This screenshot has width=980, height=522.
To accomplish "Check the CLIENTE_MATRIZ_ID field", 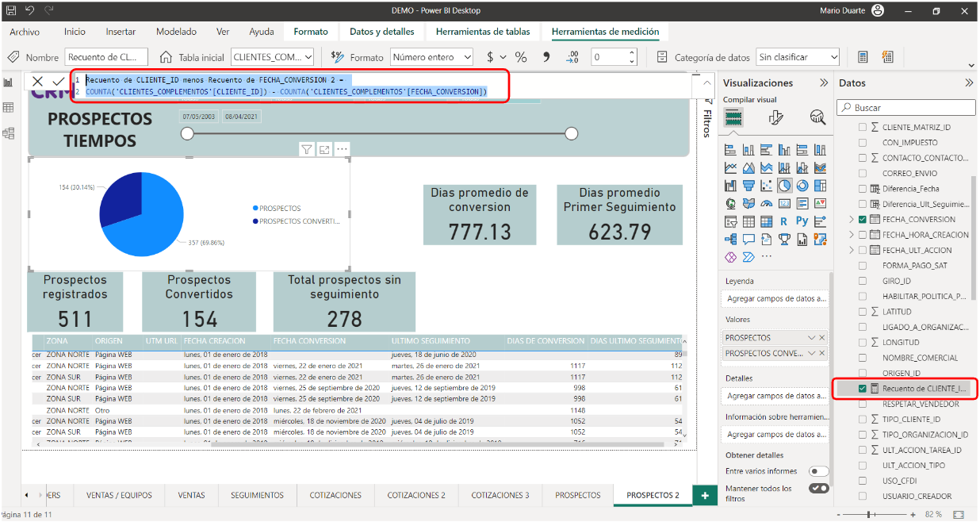I will 863,127.
